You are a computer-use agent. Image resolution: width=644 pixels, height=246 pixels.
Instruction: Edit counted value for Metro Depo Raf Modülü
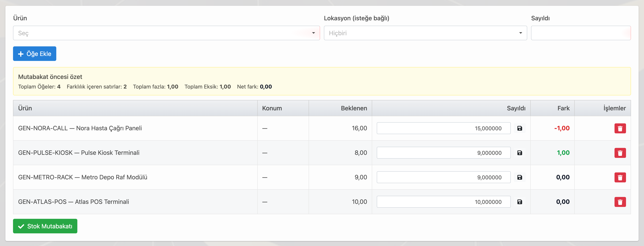pyautogui.click(x=444, y=177)
